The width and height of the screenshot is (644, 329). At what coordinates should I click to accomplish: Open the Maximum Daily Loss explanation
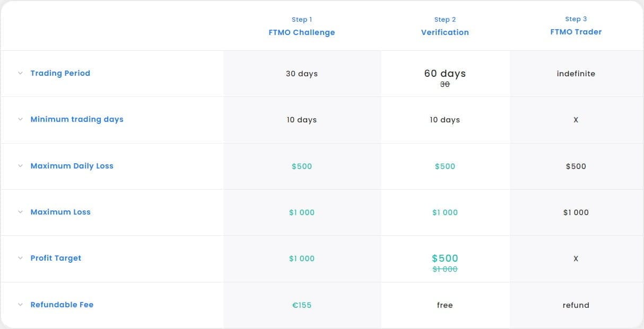(x=72, y=166)
